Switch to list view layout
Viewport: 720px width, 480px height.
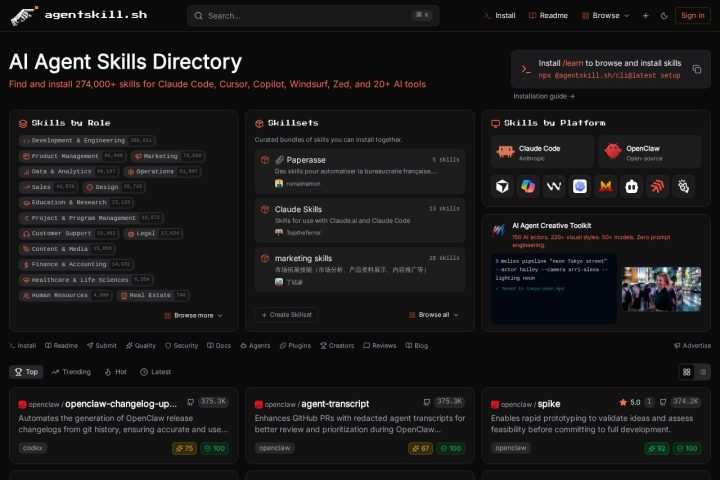[703, 372]
